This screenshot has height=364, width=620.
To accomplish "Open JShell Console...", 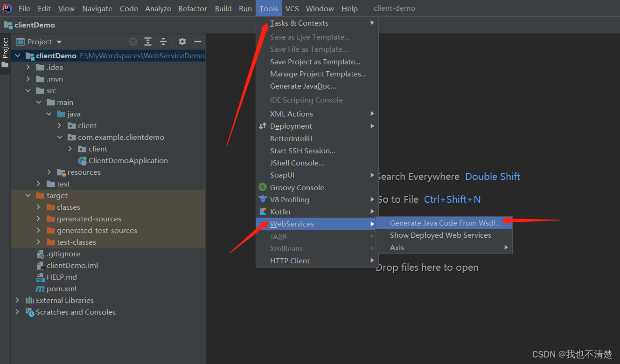I will (317, 163).
